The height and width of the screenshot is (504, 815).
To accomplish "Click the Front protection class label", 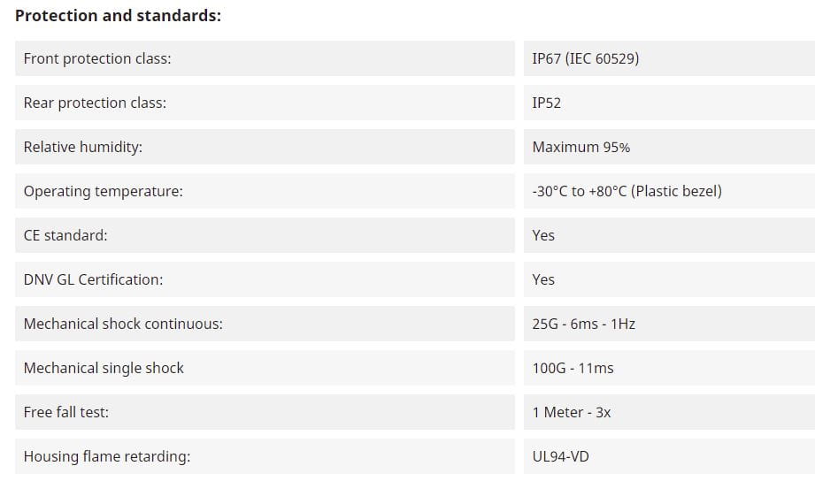I will 97,58.
